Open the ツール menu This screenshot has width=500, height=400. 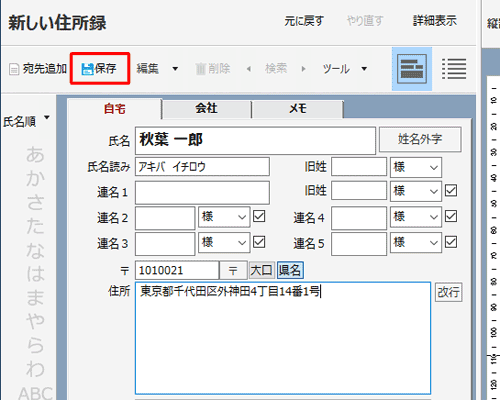tap(336, 69)
